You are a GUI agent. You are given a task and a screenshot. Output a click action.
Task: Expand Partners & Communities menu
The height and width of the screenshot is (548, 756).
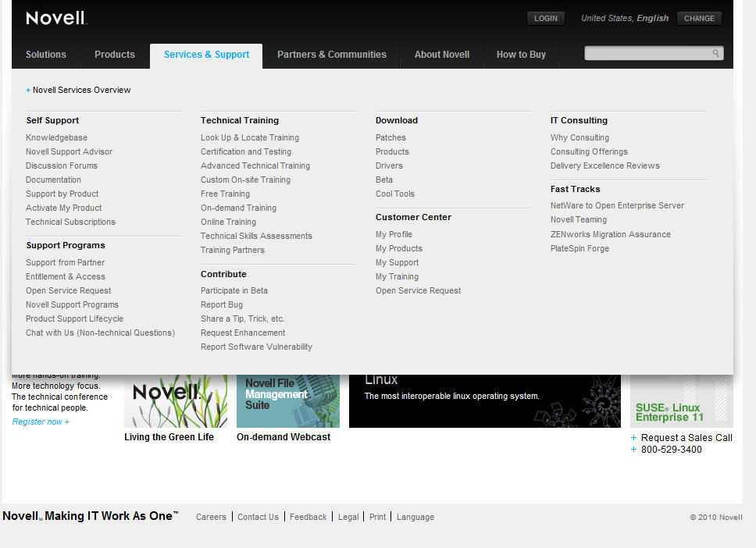pos(331,55)
